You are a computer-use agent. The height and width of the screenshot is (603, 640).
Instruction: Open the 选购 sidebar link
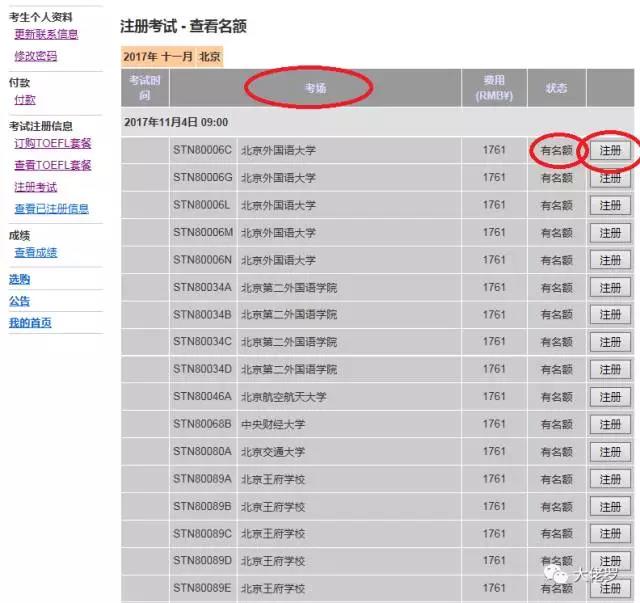(19, 279)
